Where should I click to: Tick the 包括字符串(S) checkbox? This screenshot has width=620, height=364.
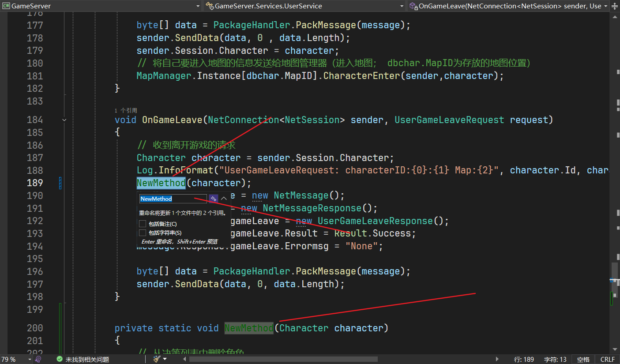143,233
